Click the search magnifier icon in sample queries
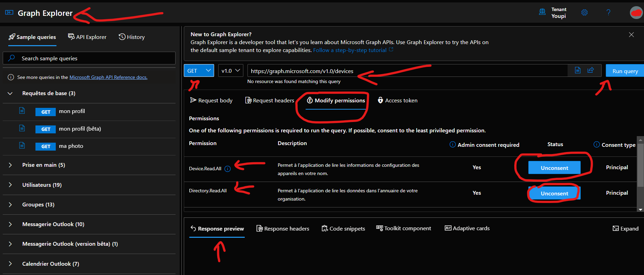 11,58
